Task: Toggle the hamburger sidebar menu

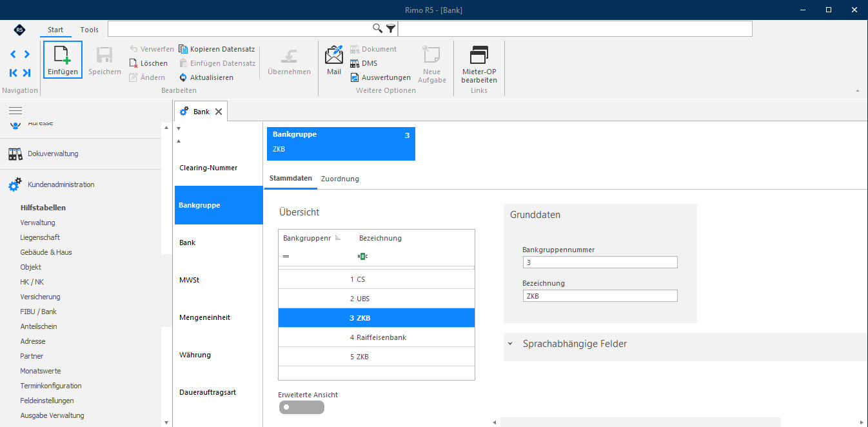Action: click(x=15, y=110)
